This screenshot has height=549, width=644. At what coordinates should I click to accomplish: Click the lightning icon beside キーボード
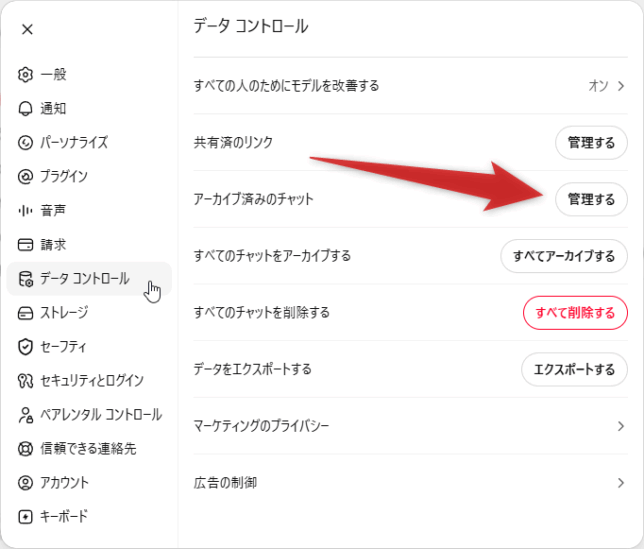click(25, 517)
